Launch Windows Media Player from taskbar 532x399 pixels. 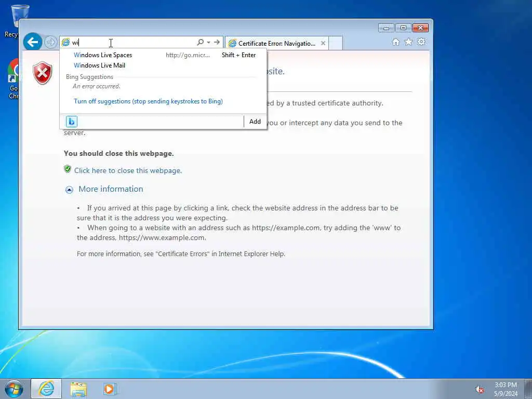tap(109, 389)
